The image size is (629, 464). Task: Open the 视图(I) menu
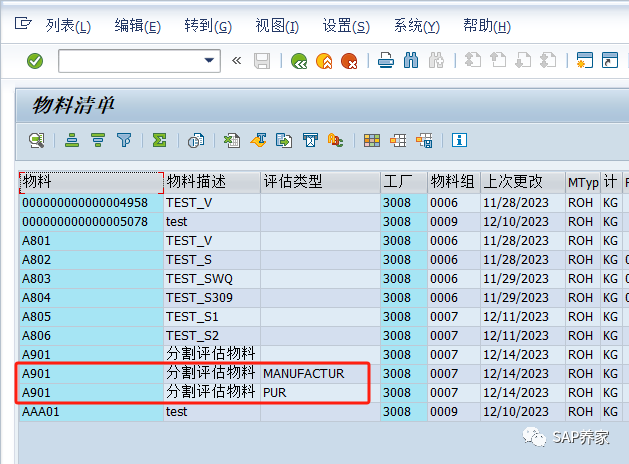tap(277, 26)
